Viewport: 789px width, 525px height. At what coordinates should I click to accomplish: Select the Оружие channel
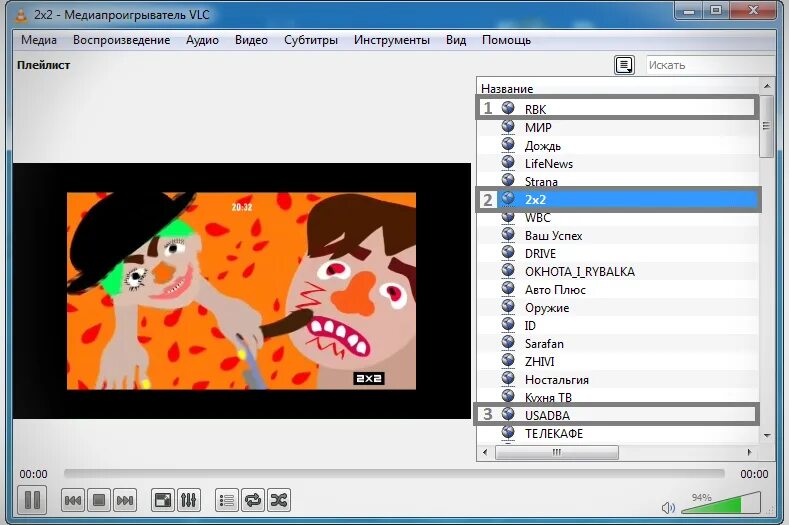(x=618, y=308)
